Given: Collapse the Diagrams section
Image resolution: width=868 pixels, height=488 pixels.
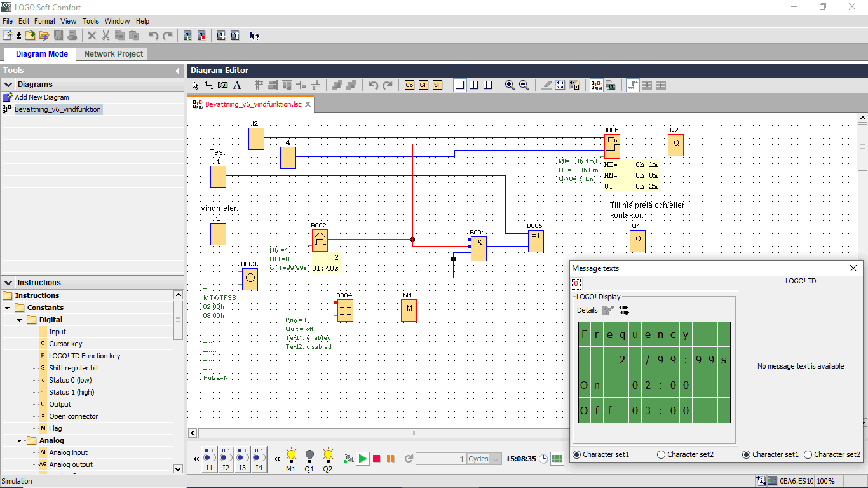Looking at the screenshot, I should tap(8, 85).
